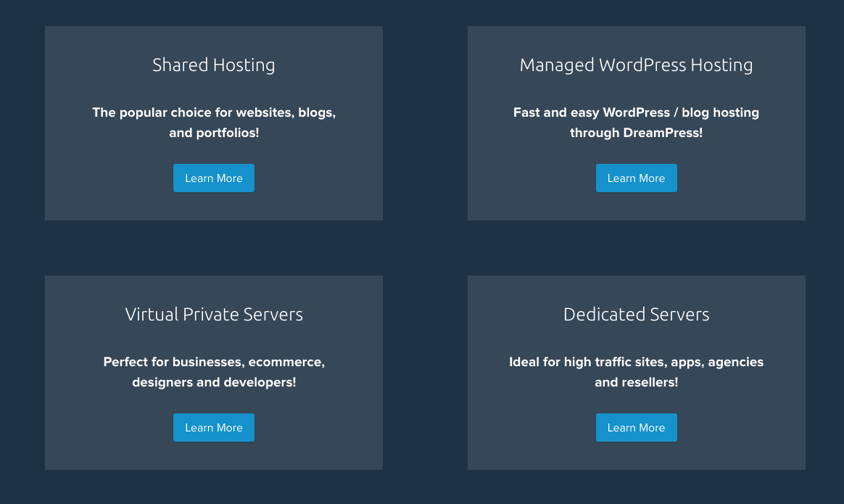Screen dimensions: 844x504
Task: Click the word agencies in Dedicated Servers card
Action: click(x=735, y=362)
